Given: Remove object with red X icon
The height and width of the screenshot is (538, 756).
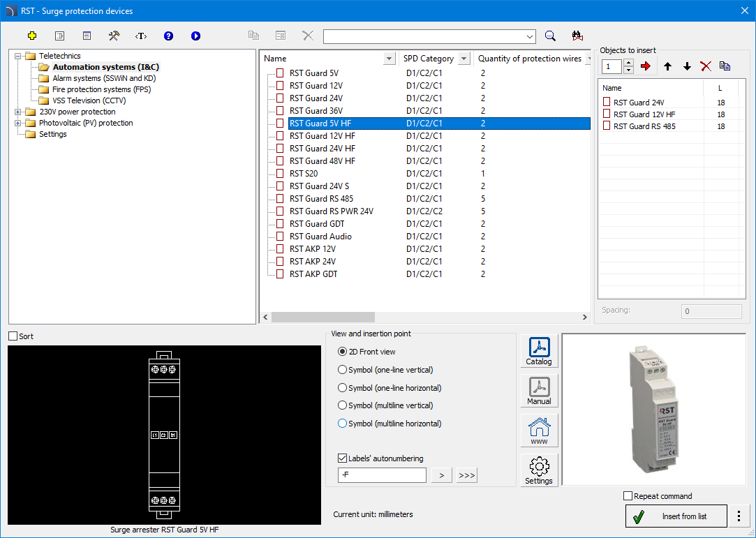Looking at the screenshot, I should (706, 66).
